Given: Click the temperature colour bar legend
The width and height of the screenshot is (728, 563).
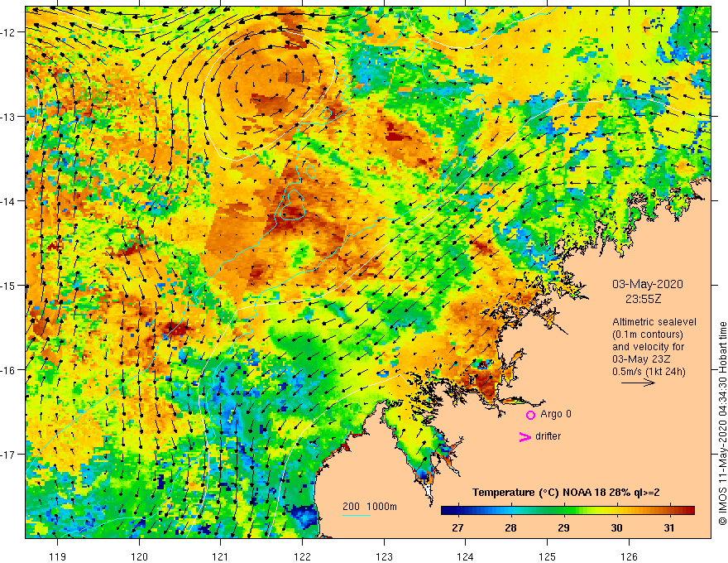Looking at the screenshot, I should (568, 511).
